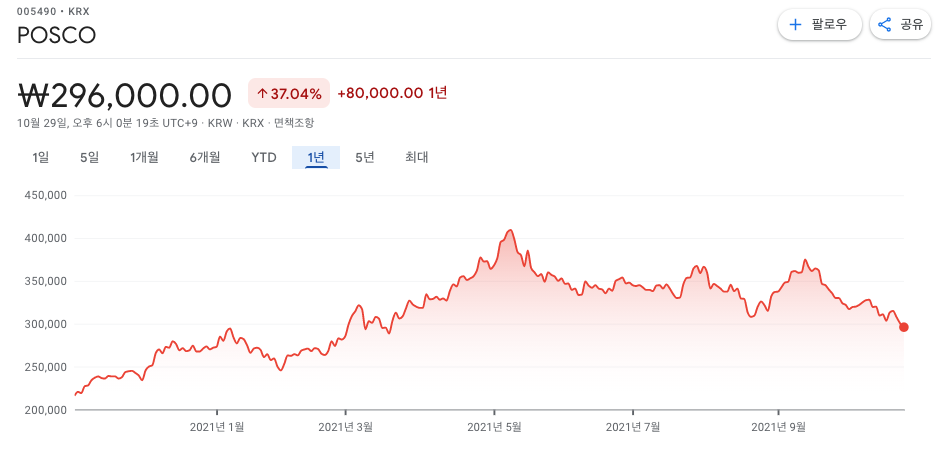Switch to the 5년 range tab
Screen dimensions: 937x449
pyautogui.click(x=365, y=158)
